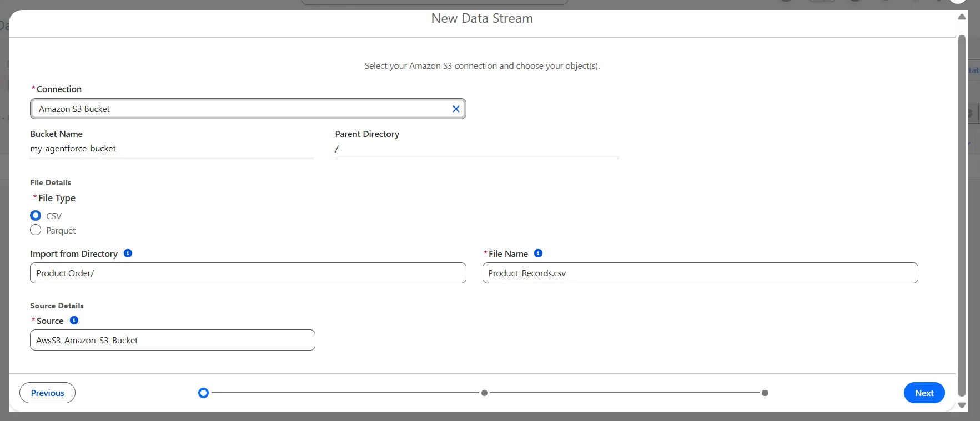Click the Import from Directory text field
980x421 pixels.
coord(248,273)
